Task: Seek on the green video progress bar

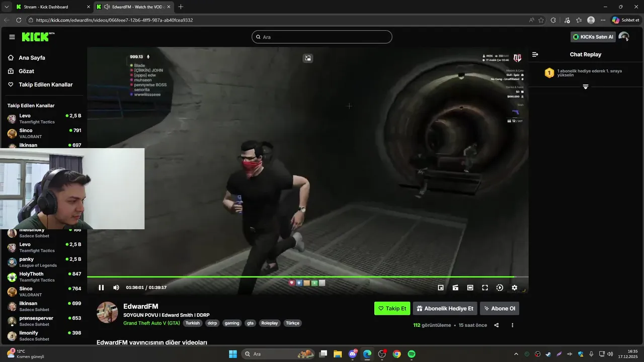Action: pos(307,277)
